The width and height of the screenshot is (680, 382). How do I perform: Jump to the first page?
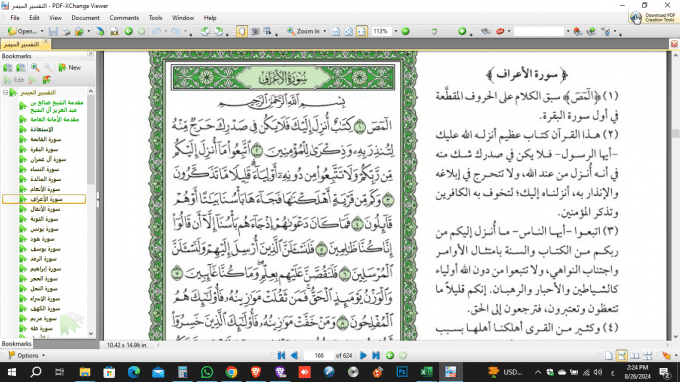pyautogui.click(x=281, y=356)
